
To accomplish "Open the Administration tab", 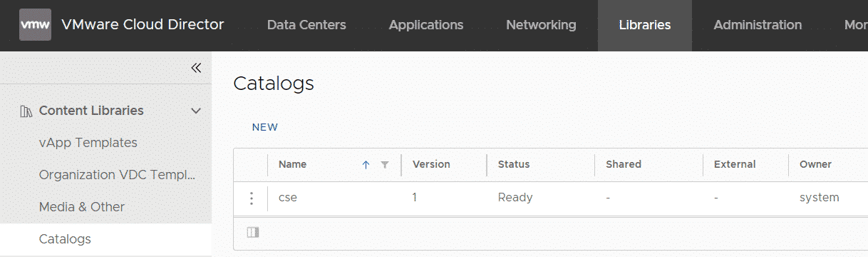I will click(758, 25).
